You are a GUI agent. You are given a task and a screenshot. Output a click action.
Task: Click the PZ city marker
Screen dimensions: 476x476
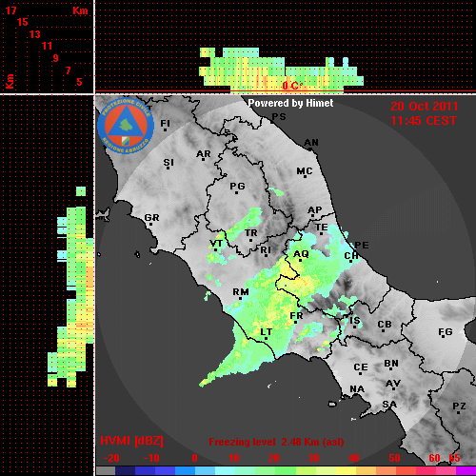coord(459,407)
